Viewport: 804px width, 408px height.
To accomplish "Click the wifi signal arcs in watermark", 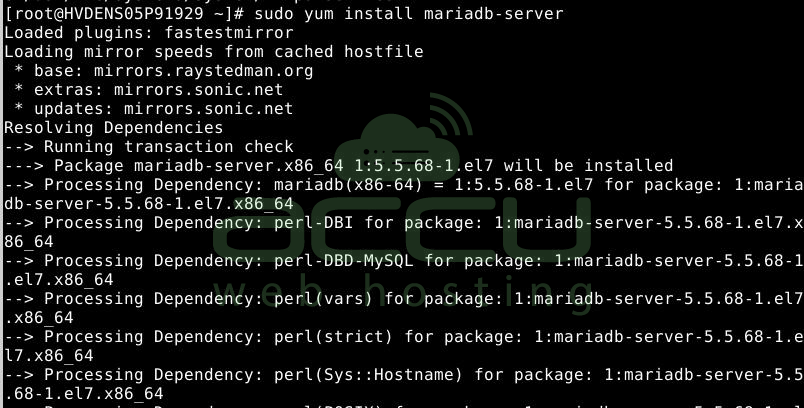I will point(450,117).
